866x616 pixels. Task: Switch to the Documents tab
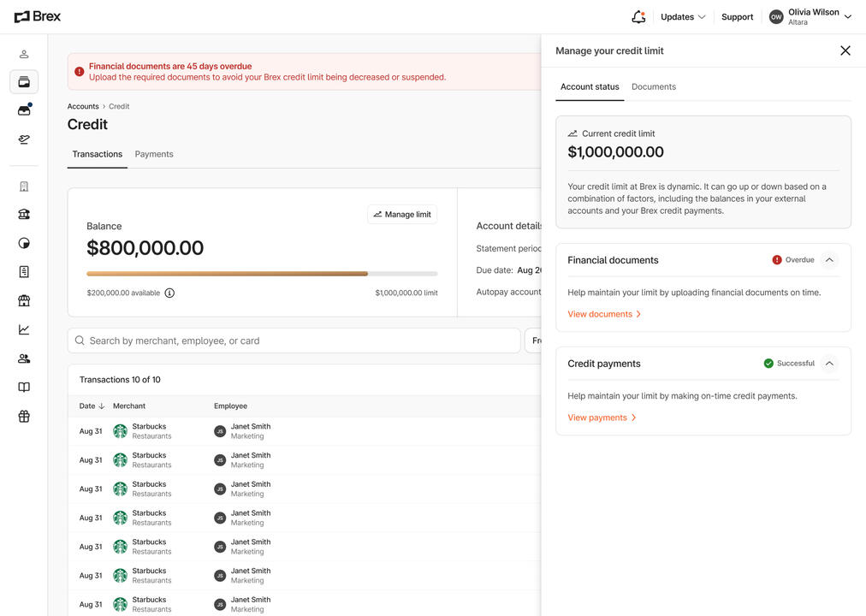tap(654, 87)
